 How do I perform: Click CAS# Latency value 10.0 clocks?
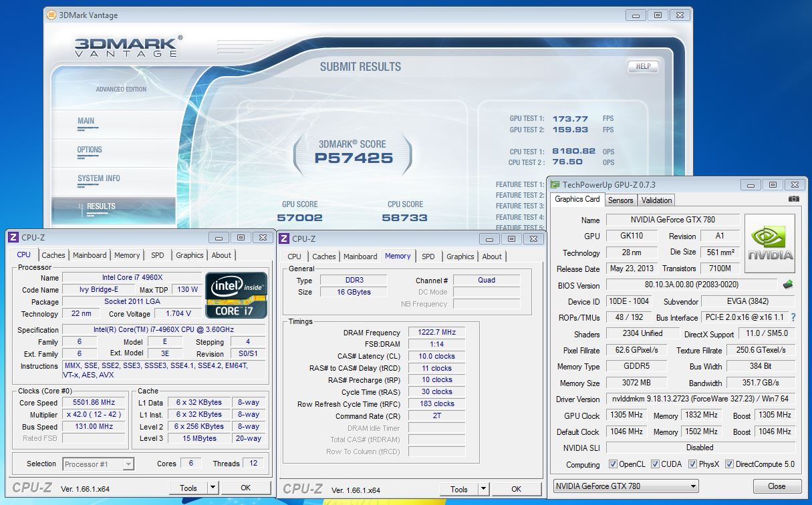(x=436, y=357)
